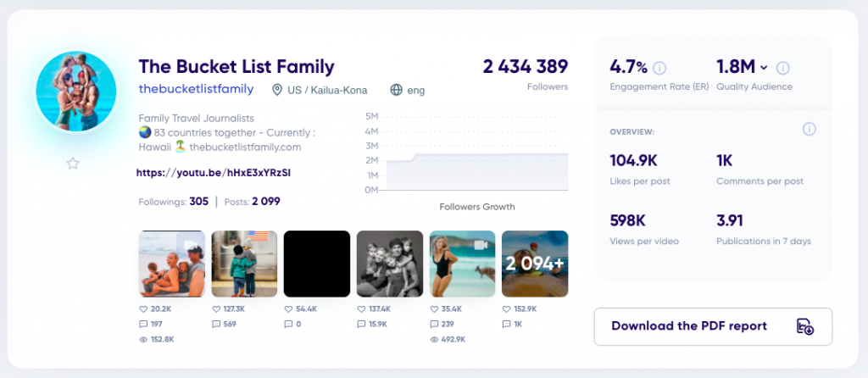Click the heart icon beside 35.4K
The image size is (868, 378).
(434, 309)
